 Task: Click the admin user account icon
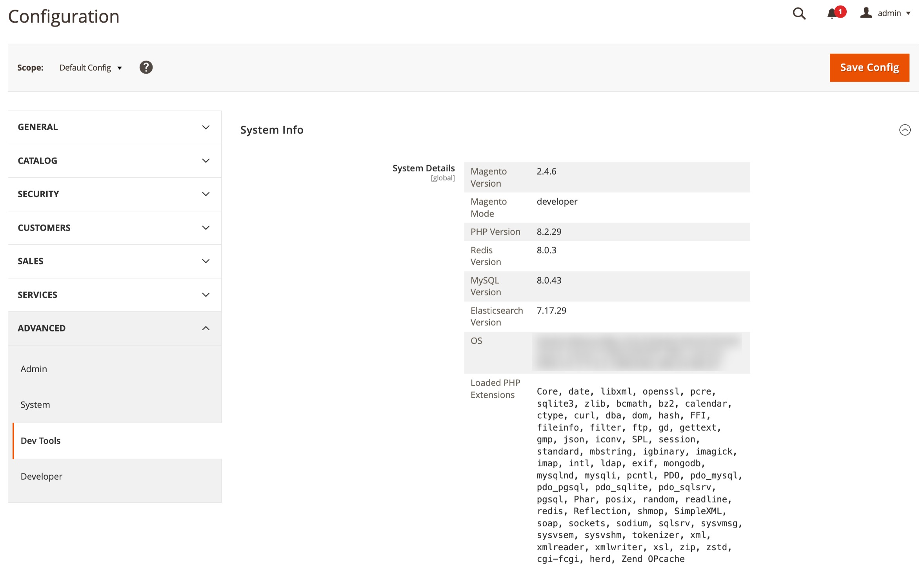tap(866, 13)
